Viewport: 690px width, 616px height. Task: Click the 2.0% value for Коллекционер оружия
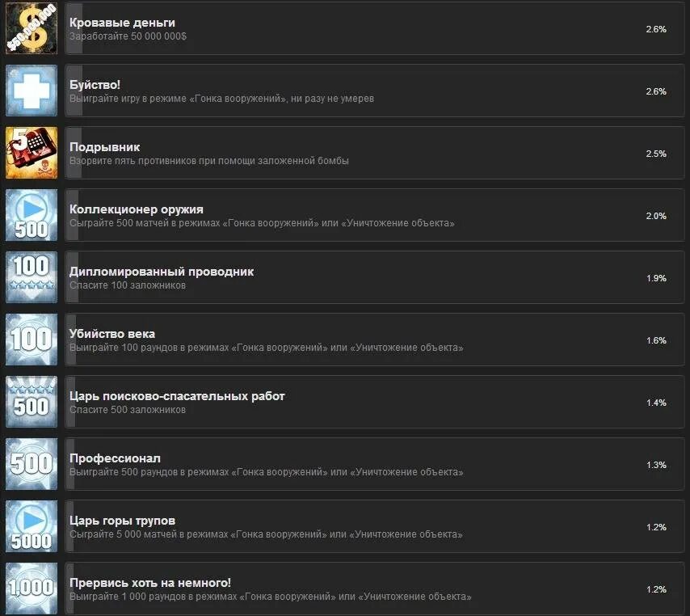(x=656, y=216)
